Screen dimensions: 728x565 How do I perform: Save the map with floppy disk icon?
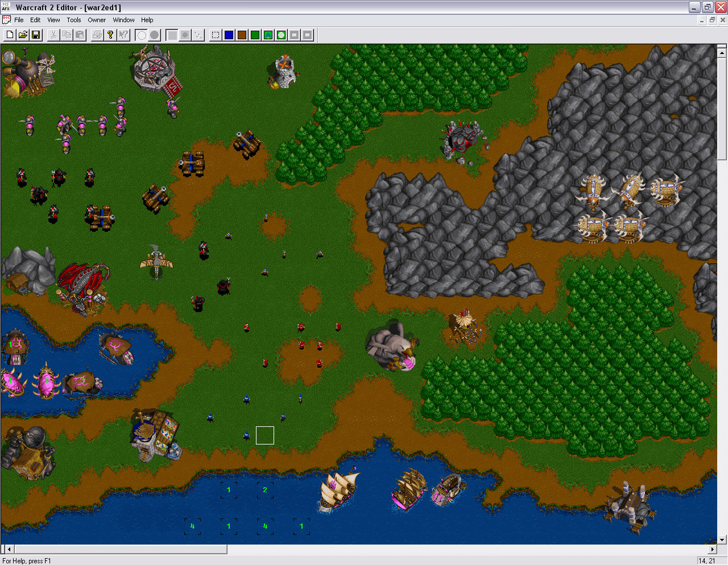click(x=36, y=35)
